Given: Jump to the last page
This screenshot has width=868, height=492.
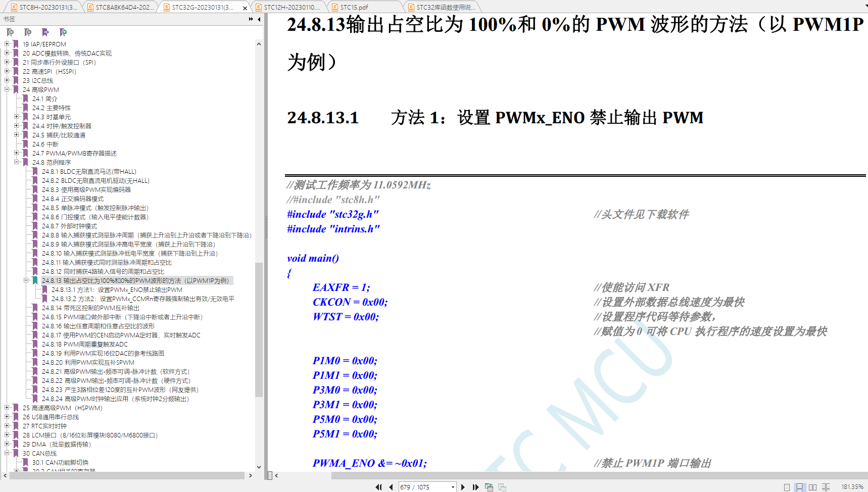Looking at the screenshot, I should coord(475,487).
